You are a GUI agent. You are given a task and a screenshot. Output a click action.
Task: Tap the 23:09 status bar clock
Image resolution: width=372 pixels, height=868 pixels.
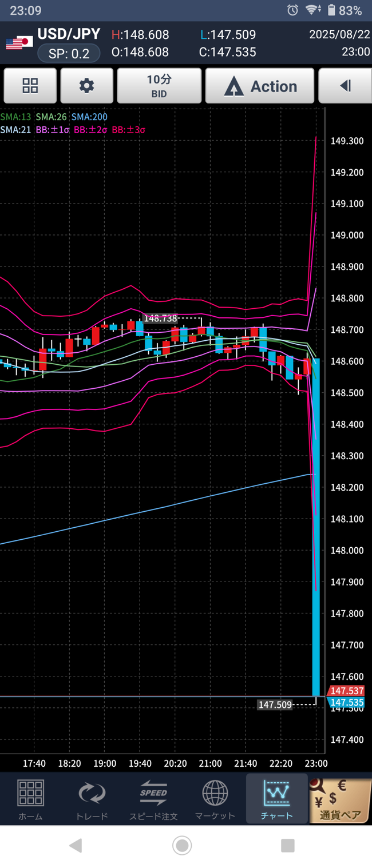[x=26, y=10]
